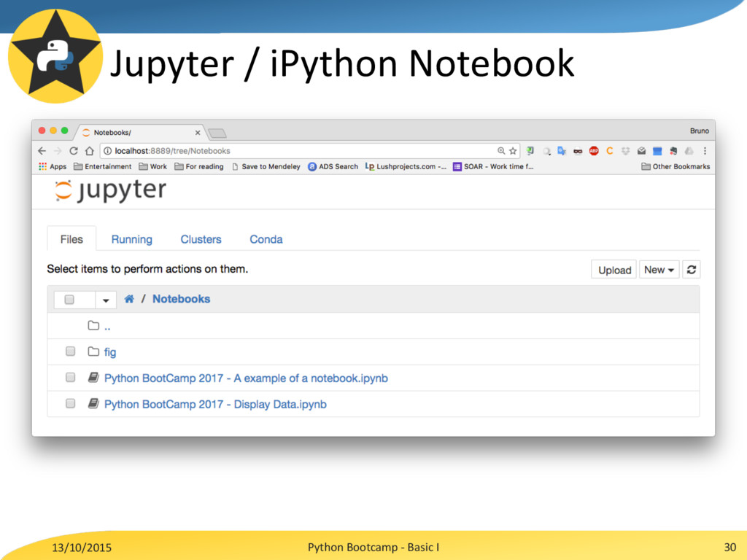
Task: Check the select-all checkbox in the header
Action: point(69,300)
